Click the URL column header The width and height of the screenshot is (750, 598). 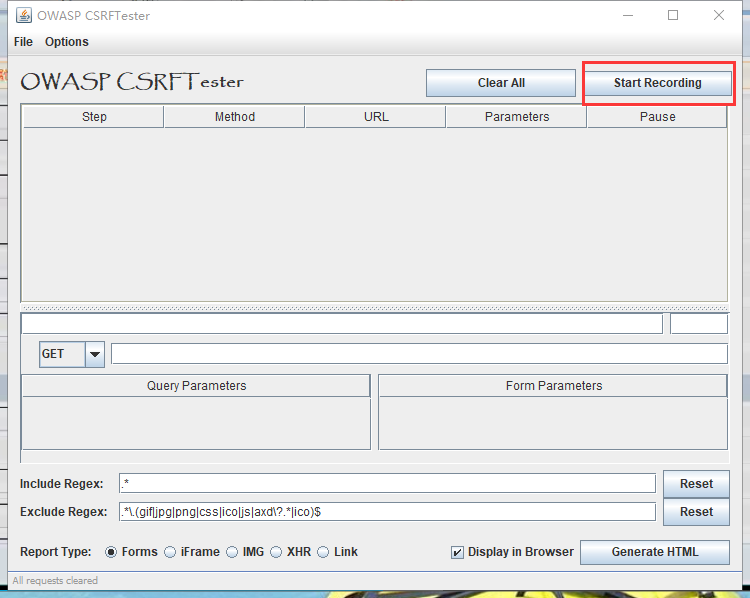tap(376, 117)
